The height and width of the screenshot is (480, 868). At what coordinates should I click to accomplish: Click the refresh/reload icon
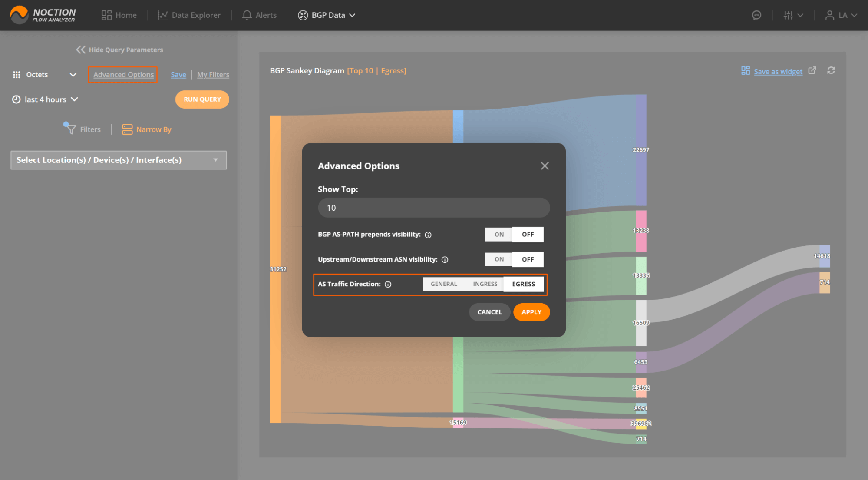(x=831, y=70)
